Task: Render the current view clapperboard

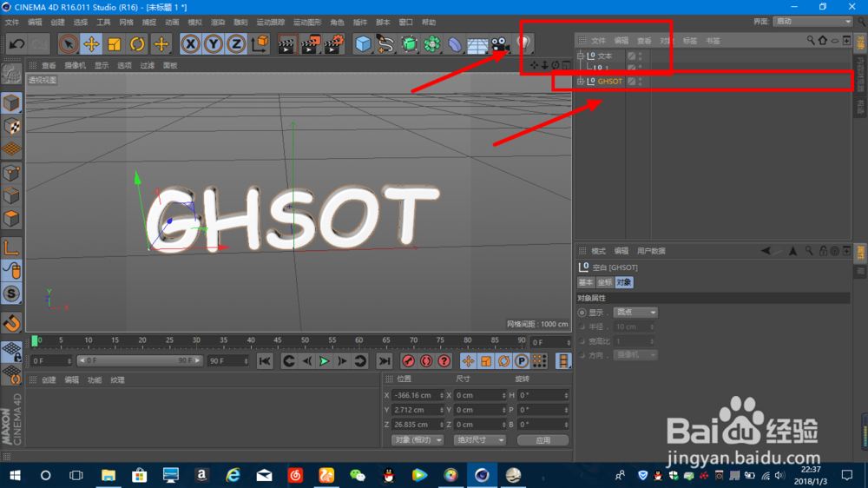Action: click(286, 43)
